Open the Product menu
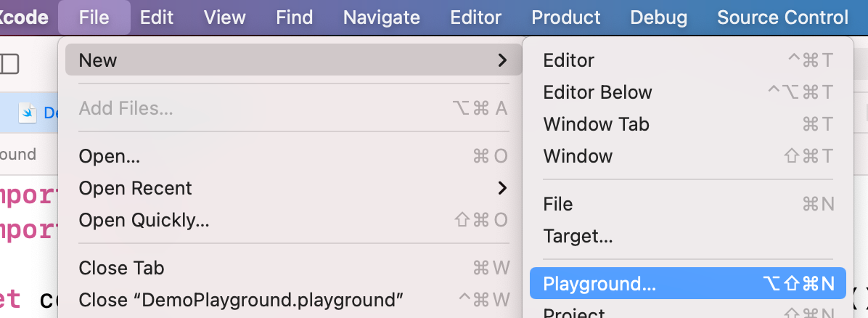The image size is (868, 318). (x=566, y=17)
